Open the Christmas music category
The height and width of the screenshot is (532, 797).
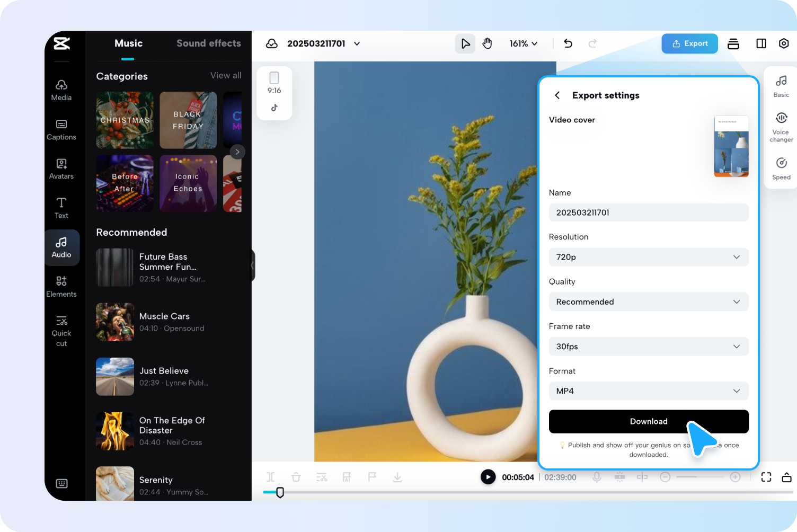(x=125, y=120)
